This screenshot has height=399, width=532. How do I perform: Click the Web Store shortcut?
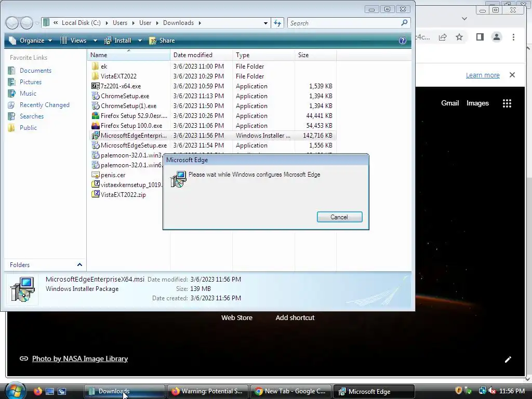click(x=237, y=318)
